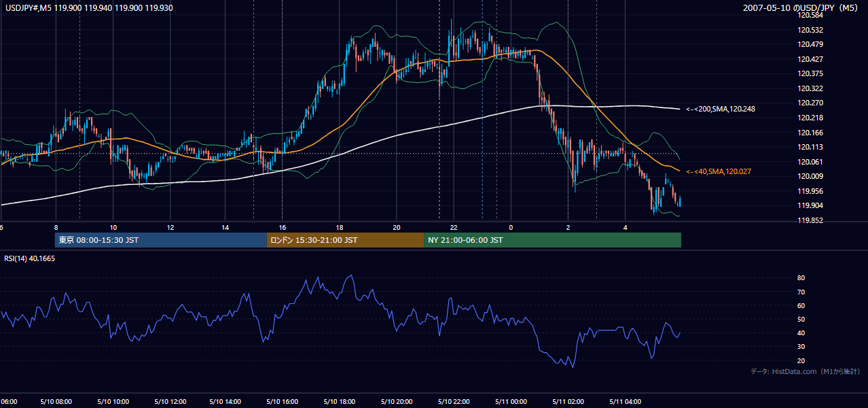868x408 pixels.
Task: Click hour label 14 under the price chart
Action: point(226,227)
